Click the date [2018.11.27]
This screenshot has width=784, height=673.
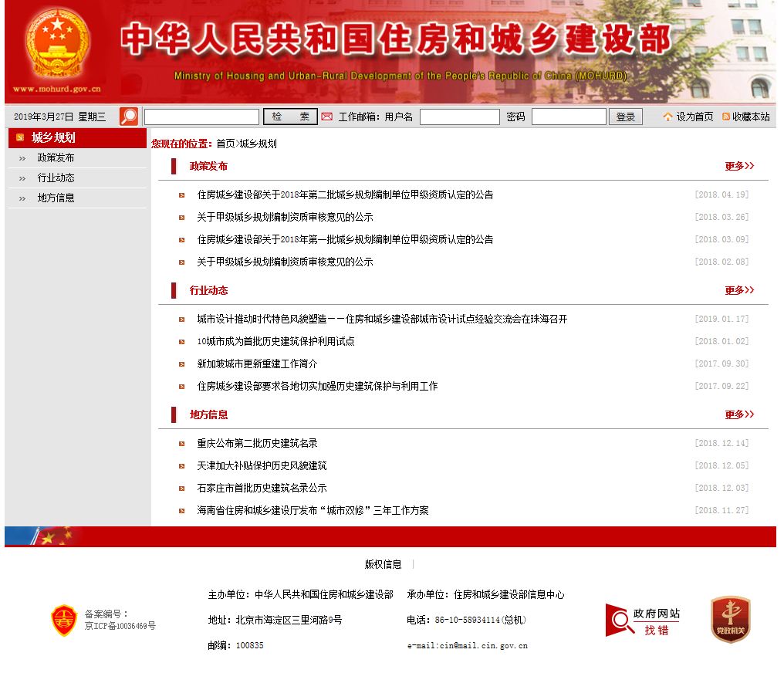tap(721, 510)
